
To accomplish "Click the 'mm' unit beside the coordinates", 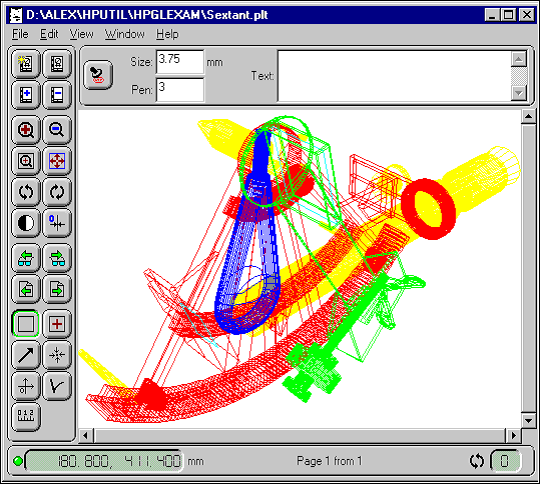I will coord(195,461).
